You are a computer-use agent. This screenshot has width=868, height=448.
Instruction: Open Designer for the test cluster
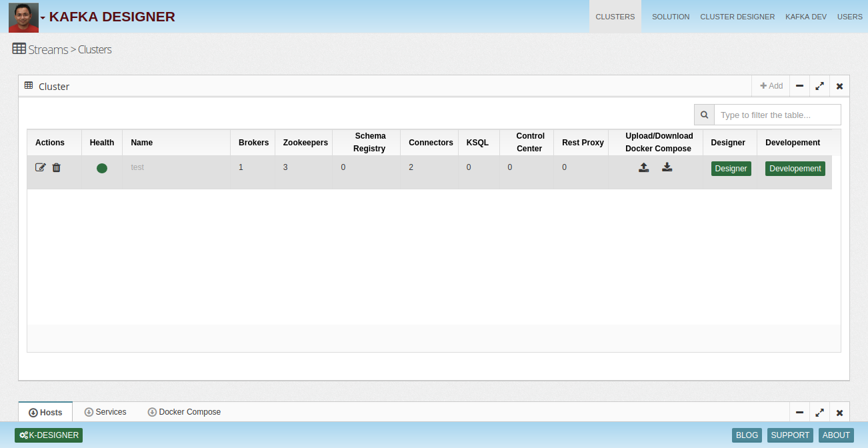[x=731, y=169]
